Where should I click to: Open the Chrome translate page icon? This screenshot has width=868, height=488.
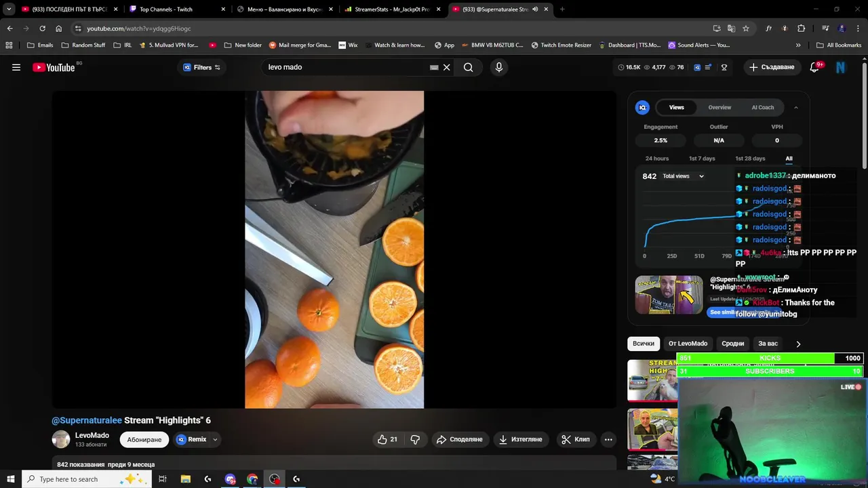(731, 28)
